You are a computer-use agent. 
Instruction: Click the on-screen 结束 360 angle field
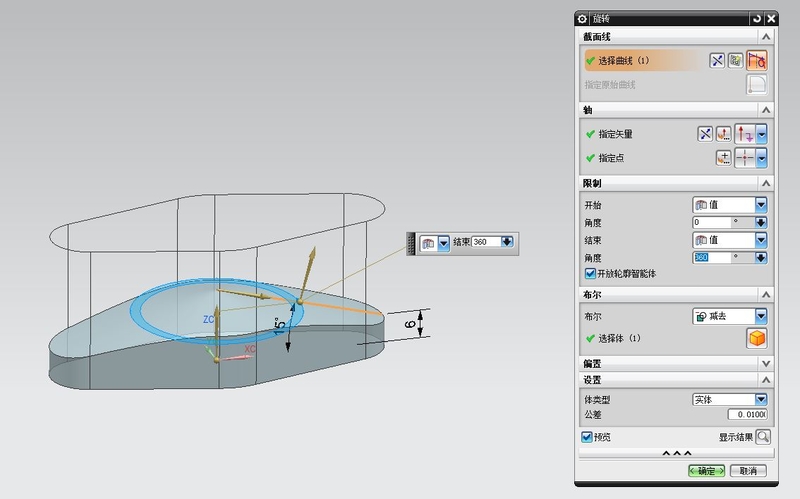tap(486, 242)
